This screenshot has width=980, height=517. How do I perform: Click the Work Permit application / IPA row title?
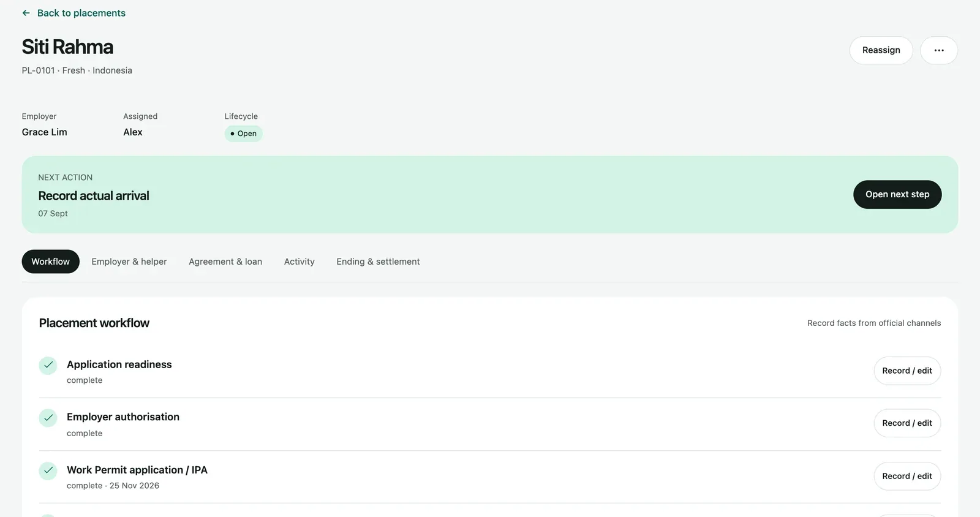click(137, 470)
